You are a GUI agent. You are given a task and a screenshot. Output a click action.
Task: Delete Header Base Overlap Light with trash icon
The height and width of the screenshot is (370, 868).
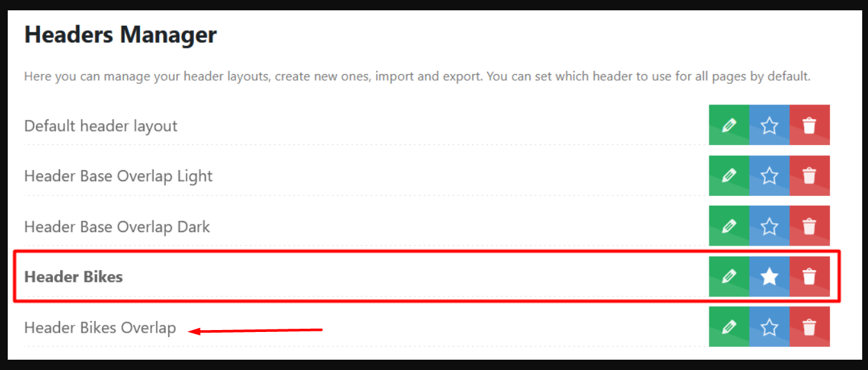click(x=809, y=175)
